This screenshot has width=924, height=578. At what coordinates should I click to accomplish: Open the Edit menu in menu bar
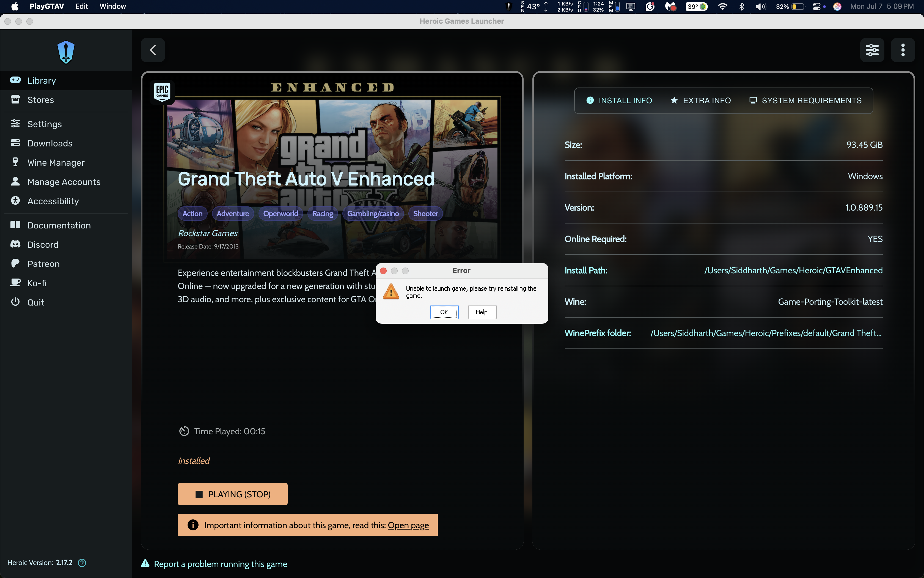click(x=81, y=6)
